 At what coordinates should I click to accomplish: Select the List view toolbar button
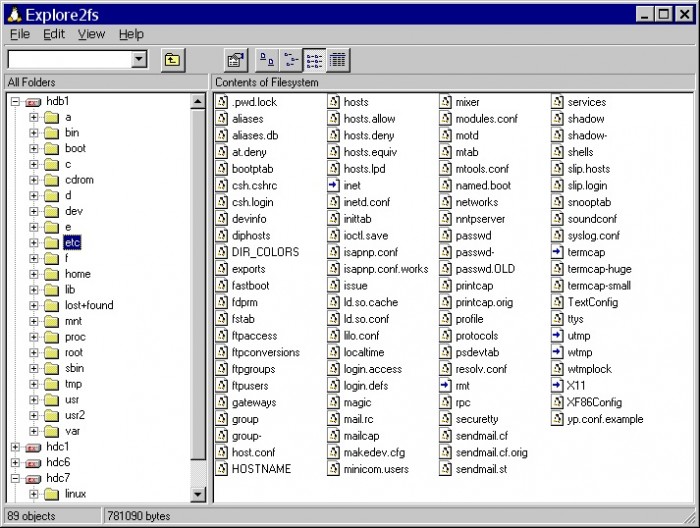(x=314, y=60)
